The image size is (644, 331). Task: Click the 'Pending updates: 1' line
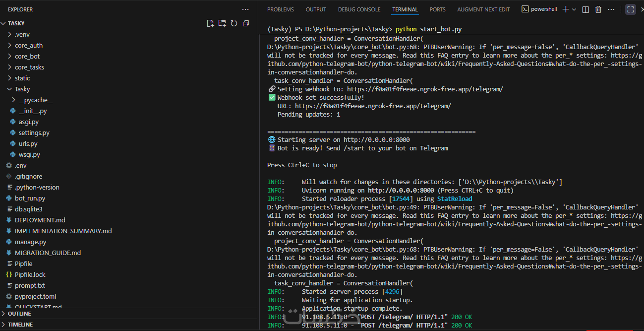click(x=309, y=115)
